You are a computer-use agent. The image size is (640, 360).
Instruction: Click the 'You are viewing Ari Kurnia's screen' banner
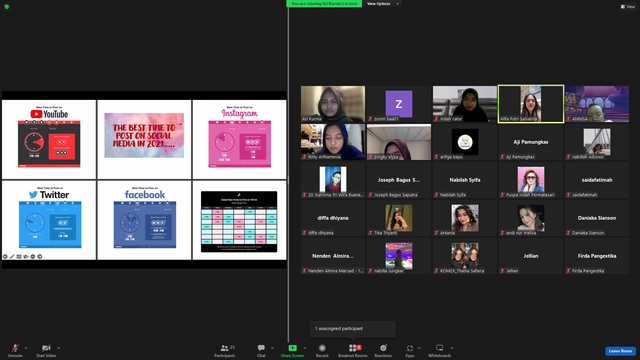click(324, 4)
